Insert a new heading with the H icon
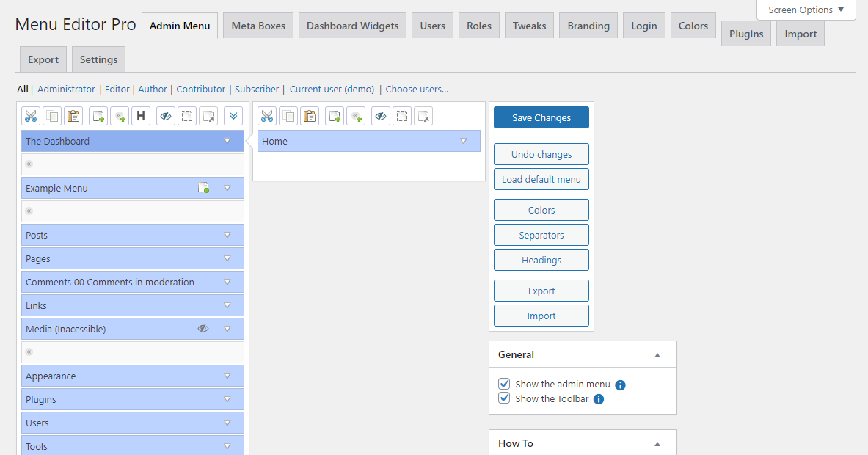Viewport: 868px width, 455px height. click(141, 116)
